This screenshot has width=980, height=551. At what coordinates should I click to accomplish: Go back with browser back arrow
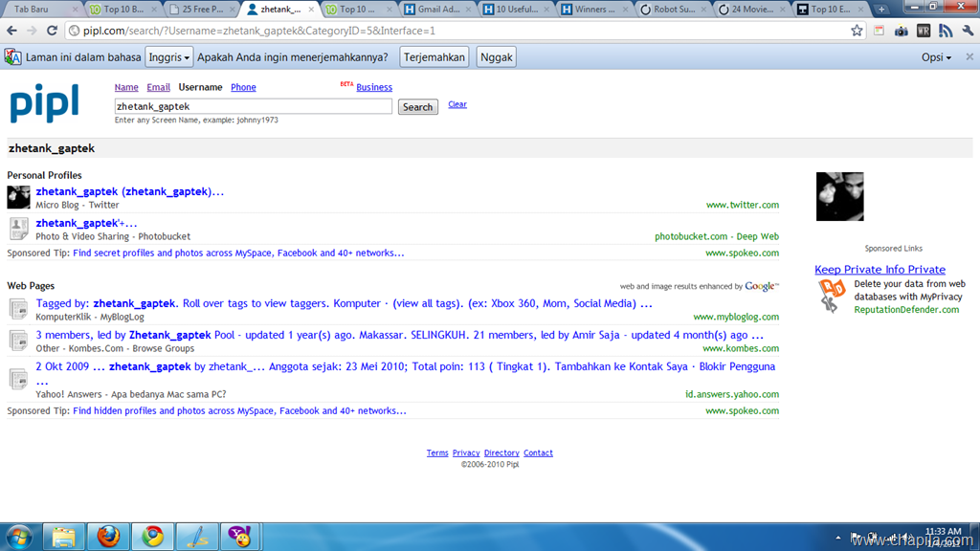tap(11, 30)
